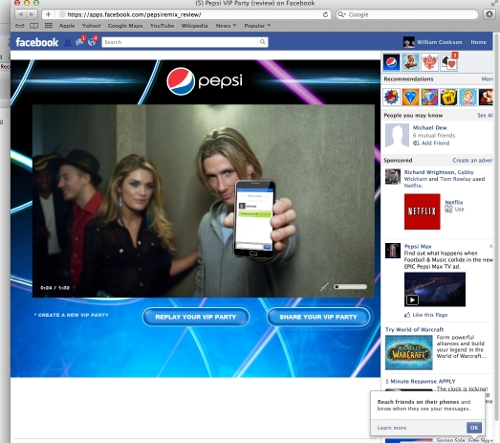This screenshot has height=443, width=500.
Task: Open the News bookmarks dropdown
Action: tap(226, 26)
